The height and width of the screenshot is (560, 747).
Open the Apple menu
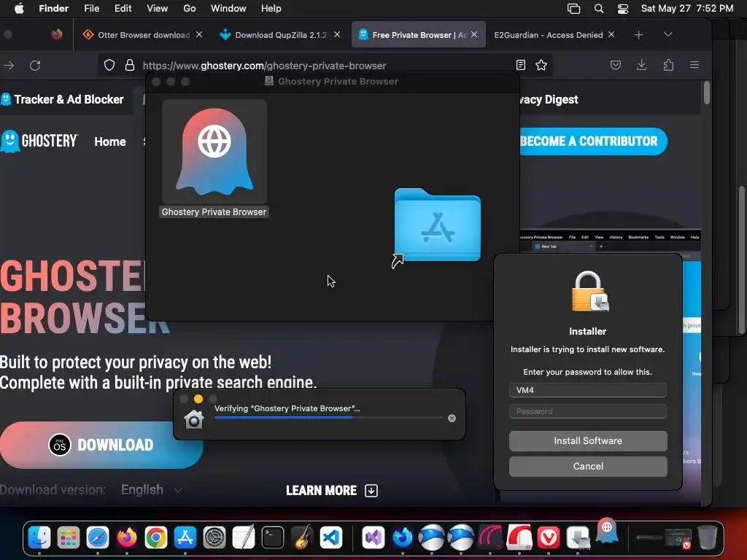[19, 9]
